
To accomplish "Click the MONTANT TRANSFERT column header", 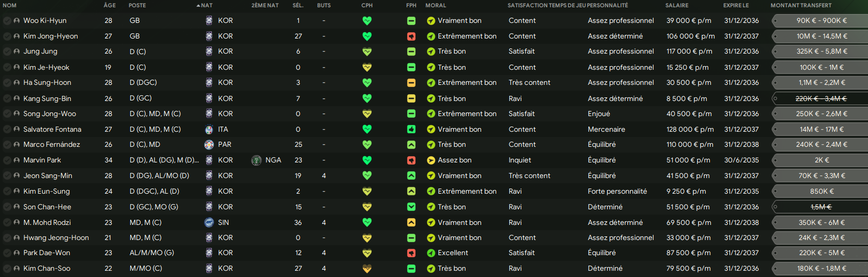I will (801, 5).
